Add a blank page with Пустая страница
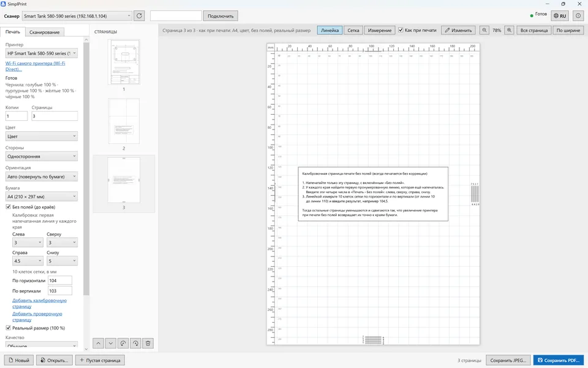 100,360
